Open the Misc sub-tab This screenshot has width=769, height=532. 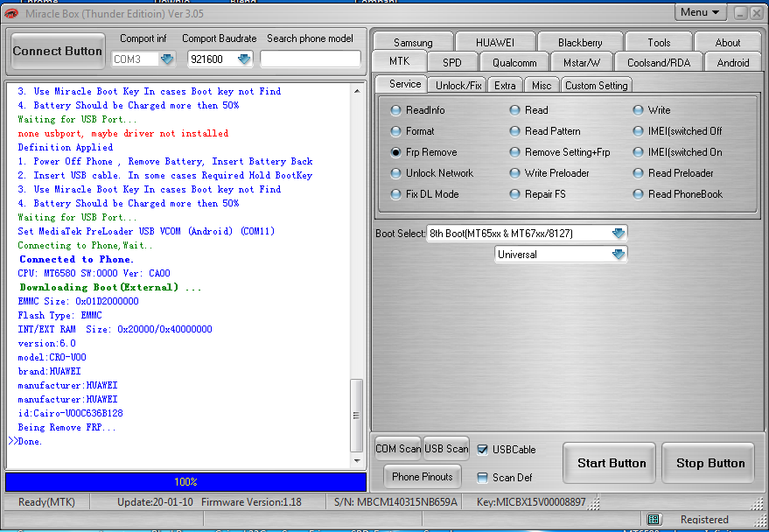coord(542,86)
